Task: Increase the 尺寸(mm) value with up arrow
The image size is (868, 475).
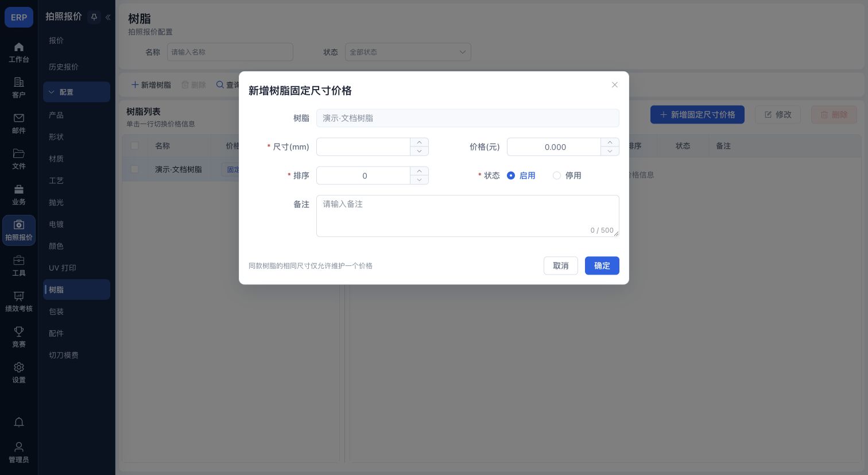Action: coord(420,142)
